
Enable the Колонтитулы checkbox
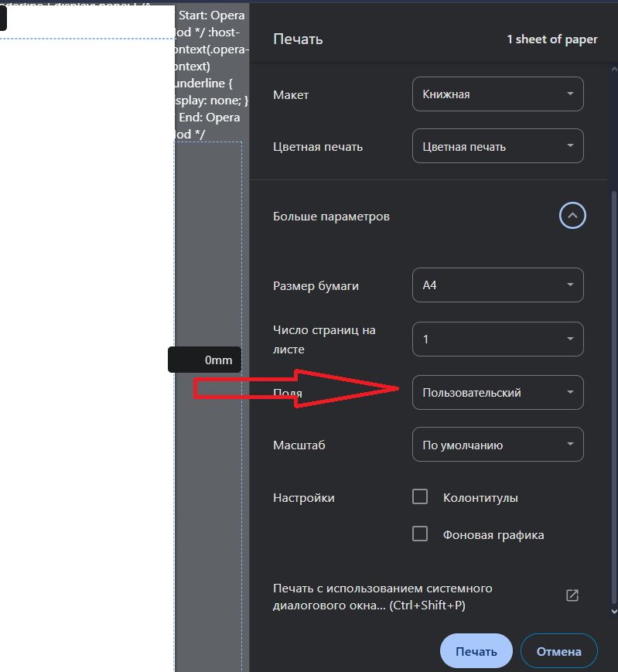(x=420, y=497)
